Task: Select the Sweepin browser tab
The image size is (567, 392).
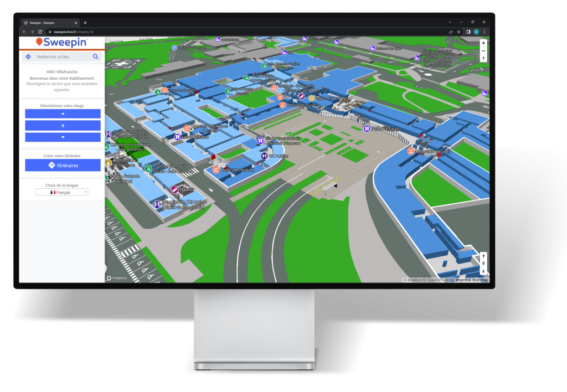Action: pyautogui.click(x=50, y=23)
